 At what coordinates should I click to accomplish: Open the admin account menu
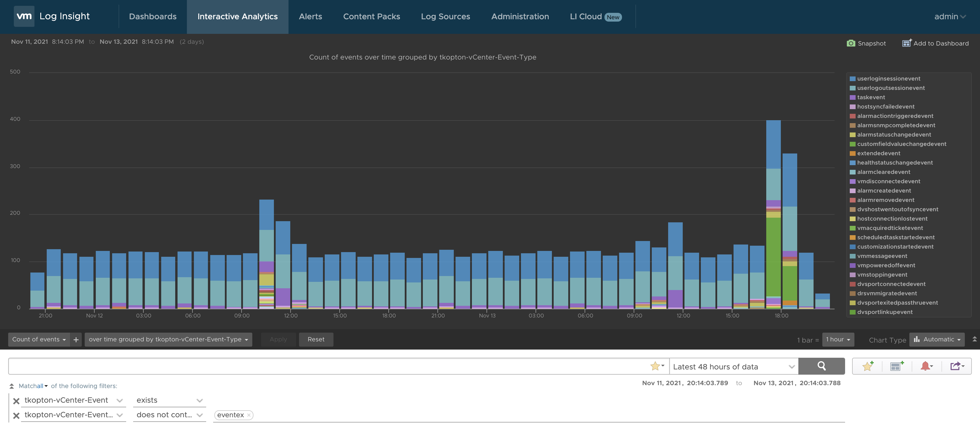coord(950,17)
